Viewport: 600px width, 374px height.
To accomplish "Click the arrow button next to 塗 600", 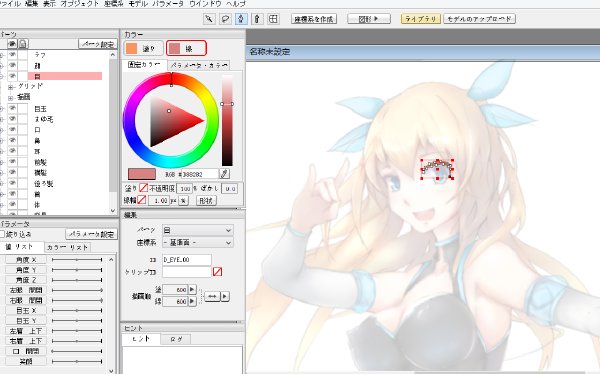I will [192, 289].
